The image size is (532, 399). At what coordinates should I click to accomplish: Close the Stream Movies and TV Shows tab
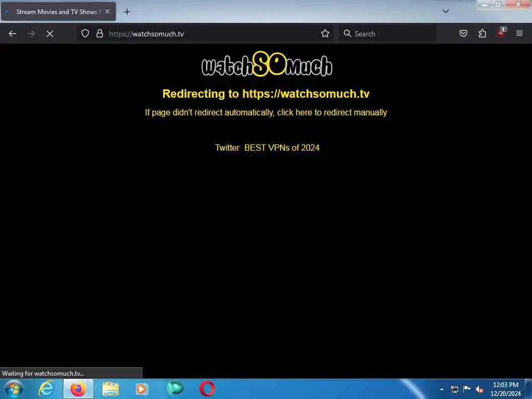coord(108,11)
